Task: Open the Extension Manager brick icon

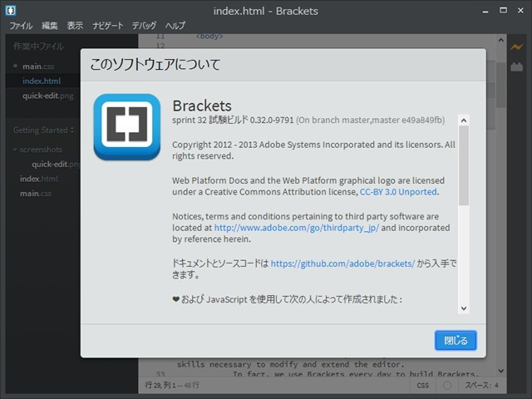Action: pyautogui.click(x=516, y=66)
